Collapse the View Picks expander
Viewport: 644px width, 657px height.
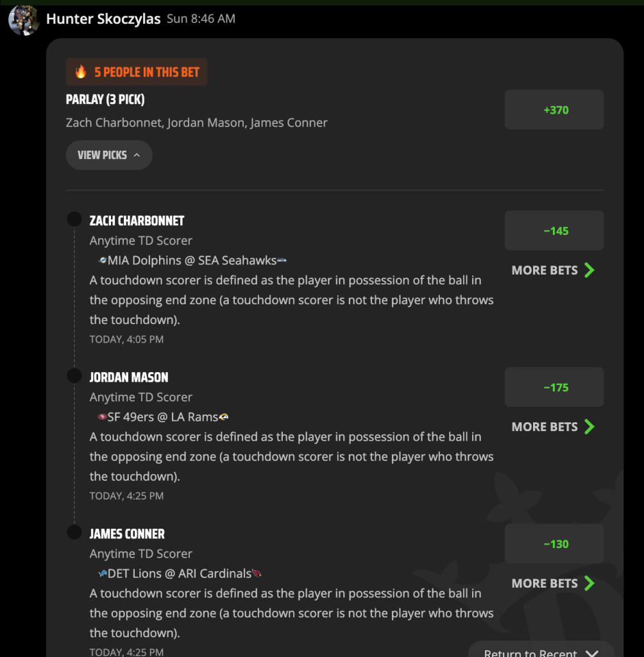coord(109,155)
